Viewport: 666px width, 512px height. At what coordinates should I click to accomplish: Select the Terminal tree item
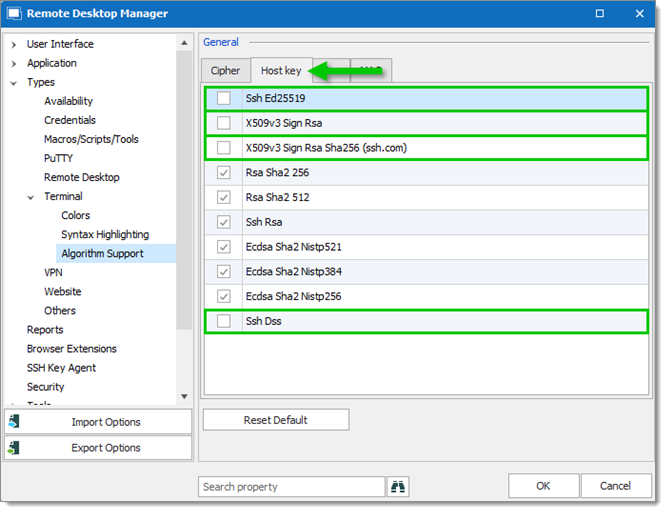pos(63,196)
